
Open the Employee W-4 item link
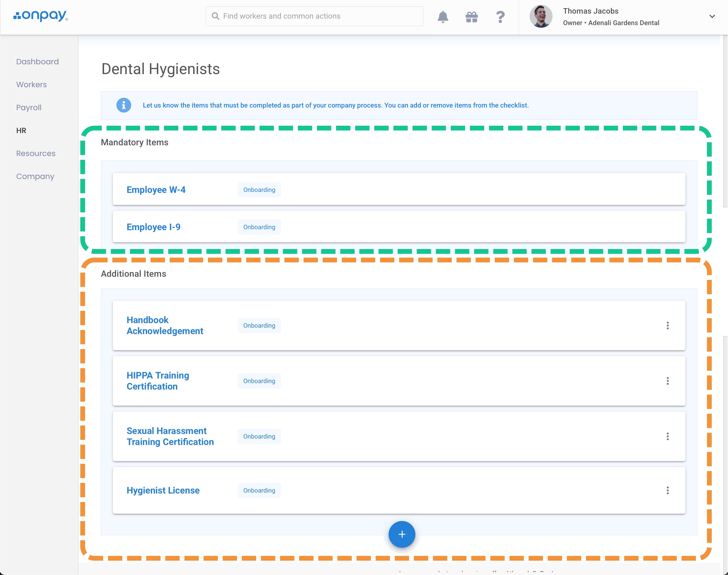pos(156,190)
